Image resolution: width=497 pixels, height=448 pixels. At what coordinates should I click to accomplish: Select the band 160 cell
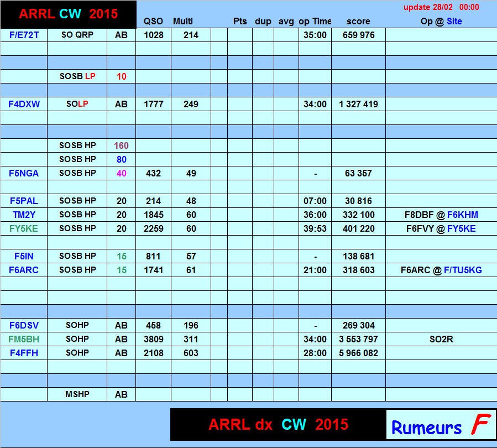[122, 145]
